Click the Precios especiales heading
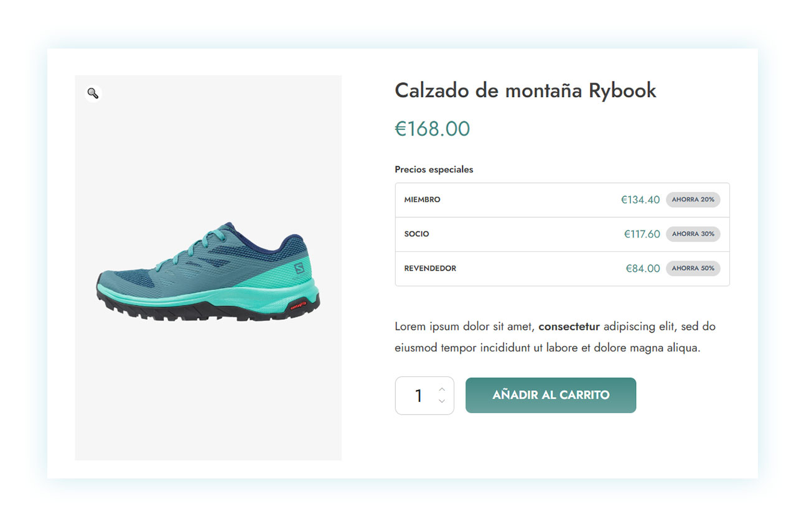Viewport: 809px width, 532px height. click(434, 169)
